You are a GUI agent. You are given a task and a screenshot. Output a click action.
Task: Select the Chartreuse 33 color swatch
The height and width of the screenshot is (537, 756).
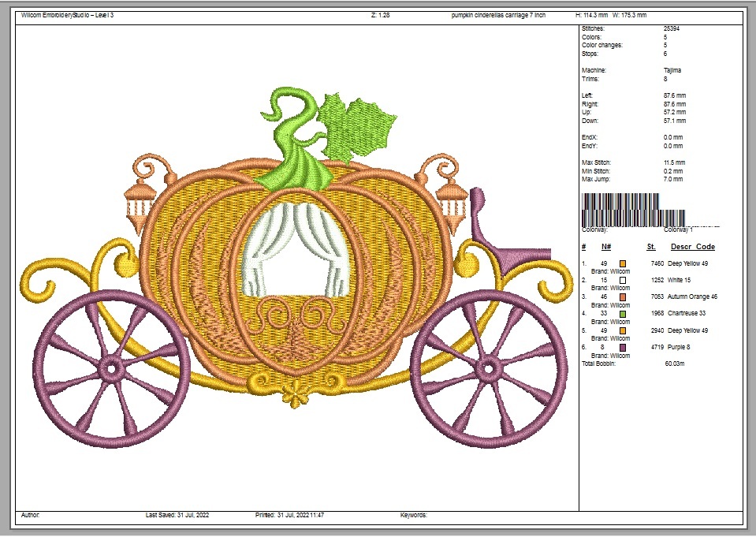coord(623,314)
